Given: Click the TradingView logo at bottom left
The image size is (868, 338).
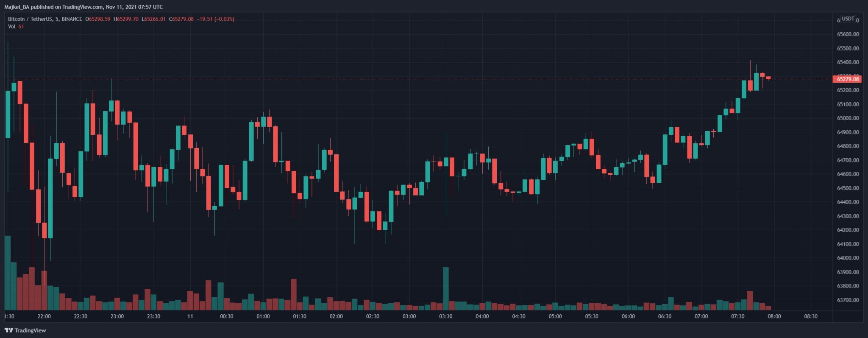Looking at the screenshot, I should [x=25, y=330].
